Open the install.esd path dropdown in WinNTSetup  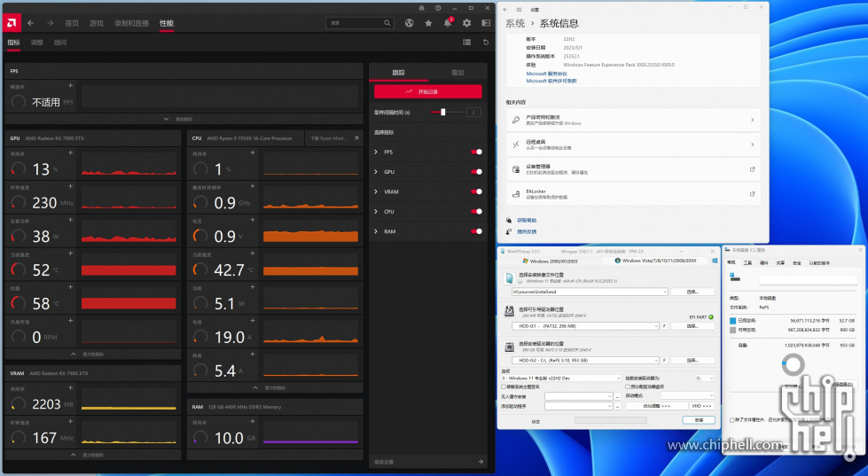point(665,292)
